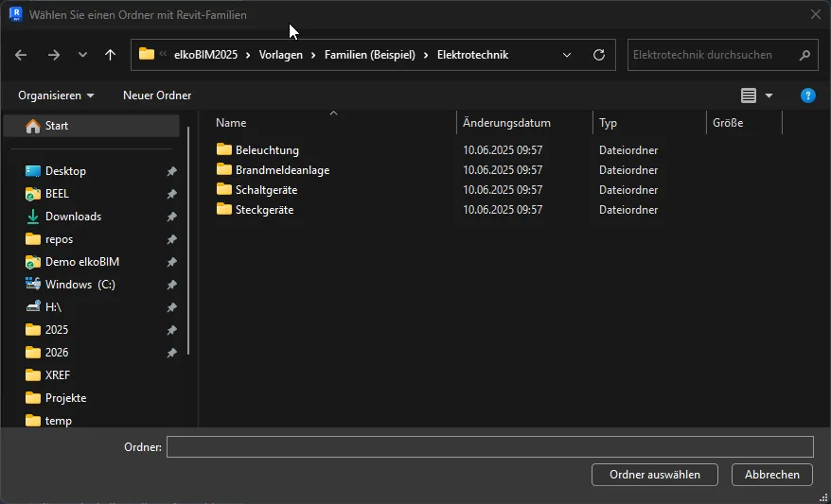Screen dimensions: 831x504
Task: Click the pin icon next to H:\
Action: tap(171, 308)
